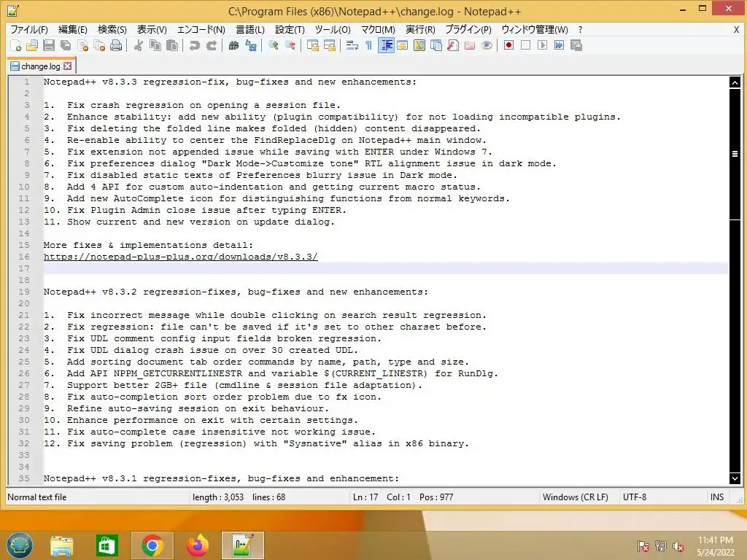Toggle the highlighted indent guide button
The width and height of the screenshot is (747, 560).
click(x=386, y=45)
